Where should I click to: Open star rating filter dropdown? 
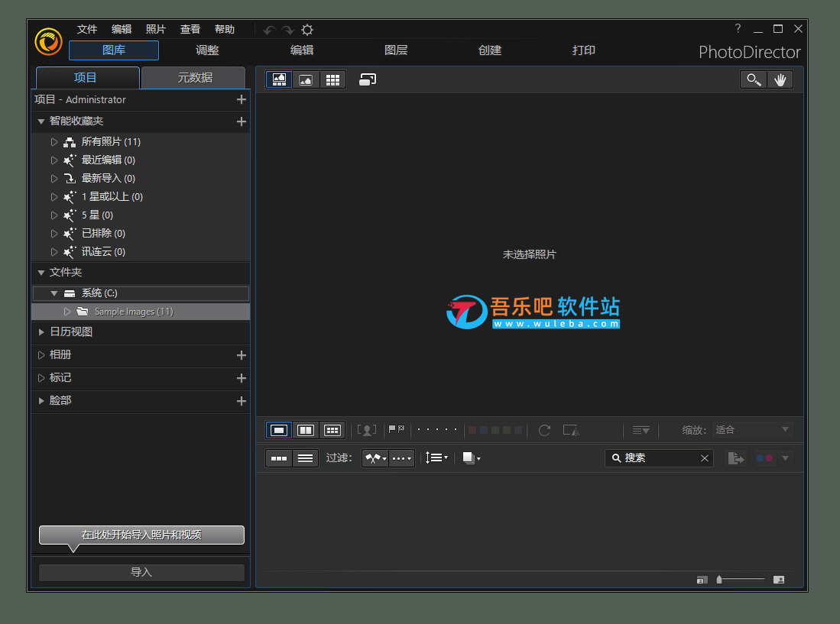tap(402, 458)
